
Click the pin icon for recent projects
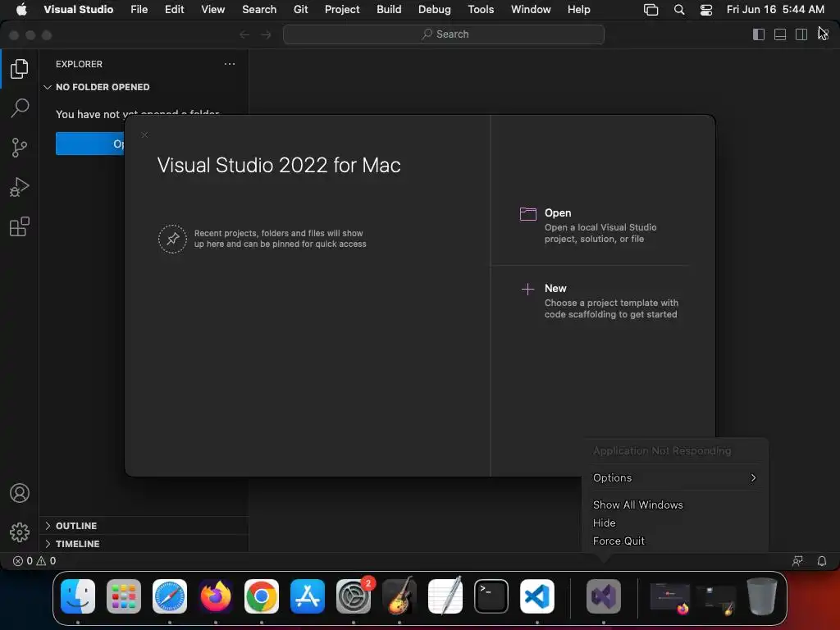coord(172,239)
